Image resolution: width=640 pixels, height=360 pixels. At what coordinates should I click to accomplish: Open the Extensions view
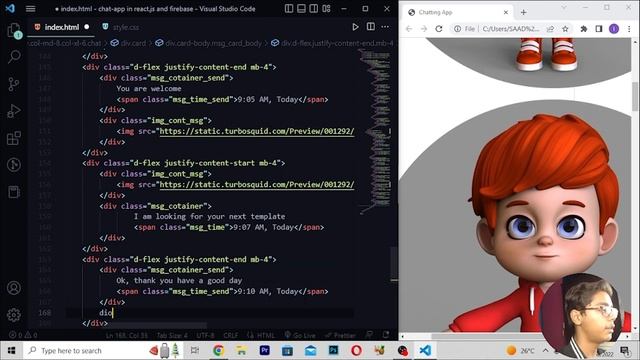click(14, 138)
